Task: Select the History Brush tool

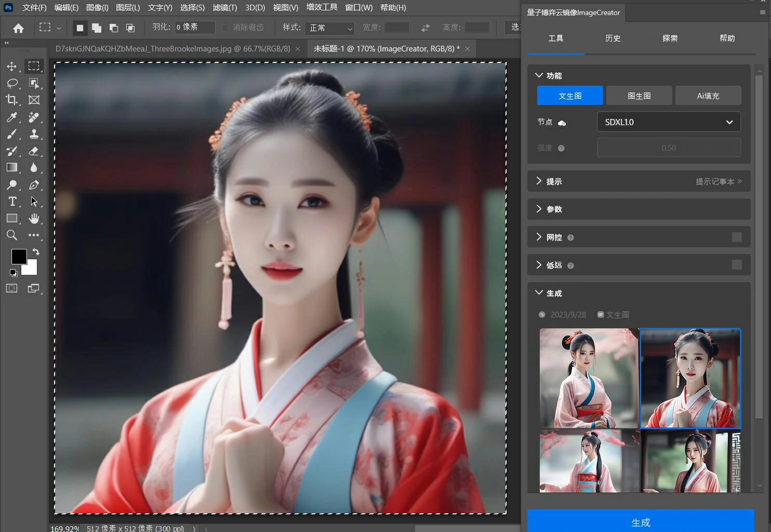Action: click(12, 151)
